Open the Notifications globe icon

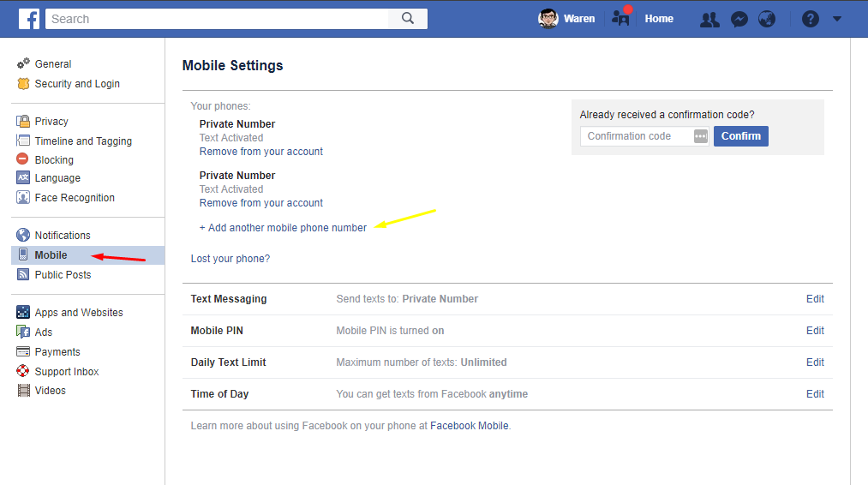point(767,20)
